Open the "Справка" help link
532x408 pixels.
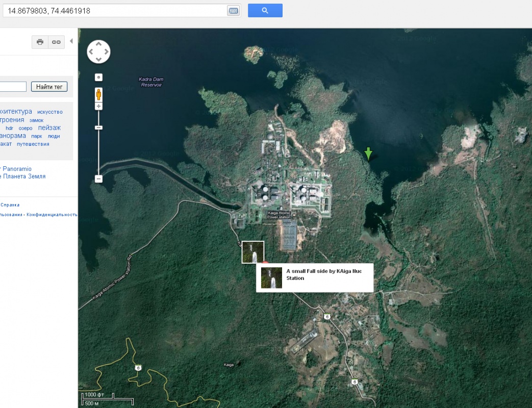click(x=10, y=205)
